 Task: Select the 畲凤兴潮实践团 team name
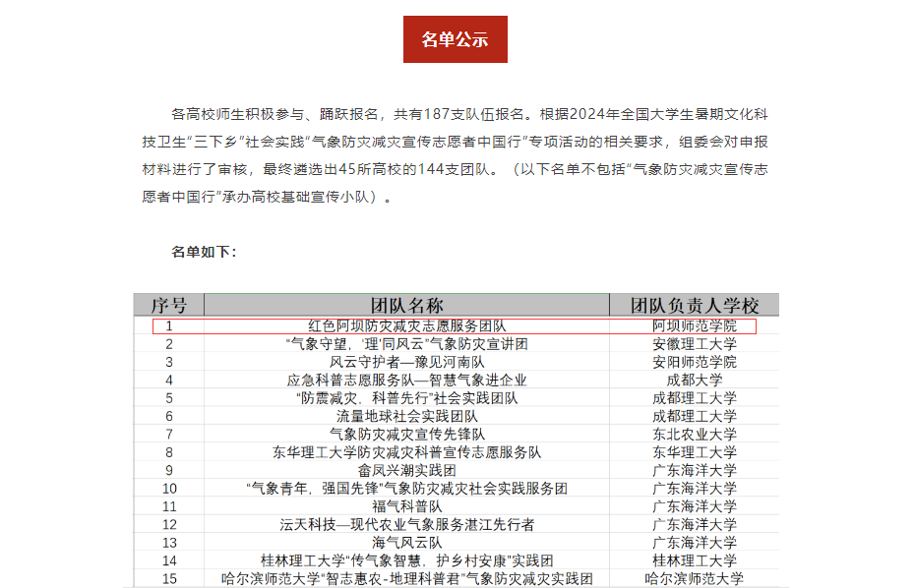(406, 470)
